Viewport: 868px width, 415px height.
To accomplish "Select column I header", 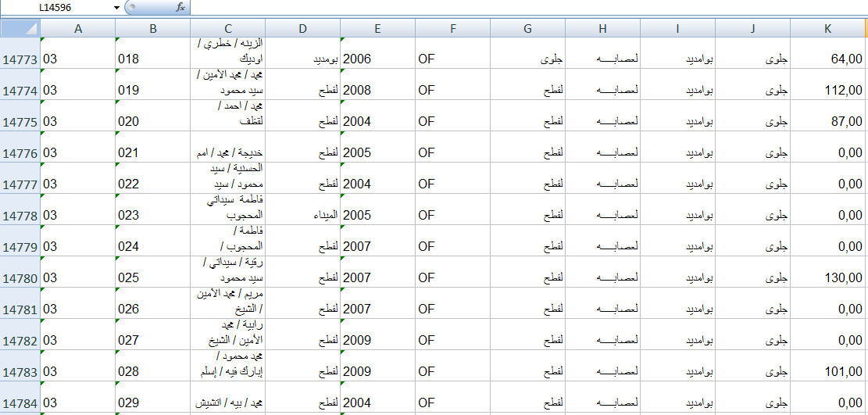I will 677,29.
